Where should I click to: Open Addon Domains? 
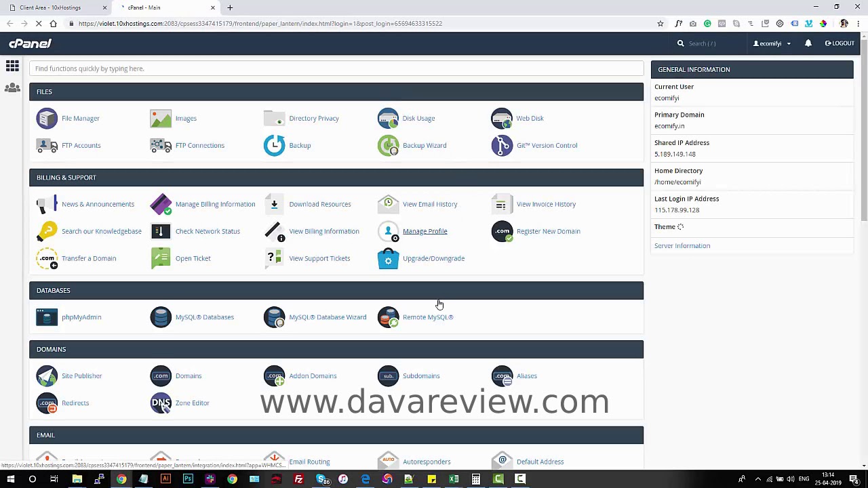pyautogui.click(x=313, y=375)
